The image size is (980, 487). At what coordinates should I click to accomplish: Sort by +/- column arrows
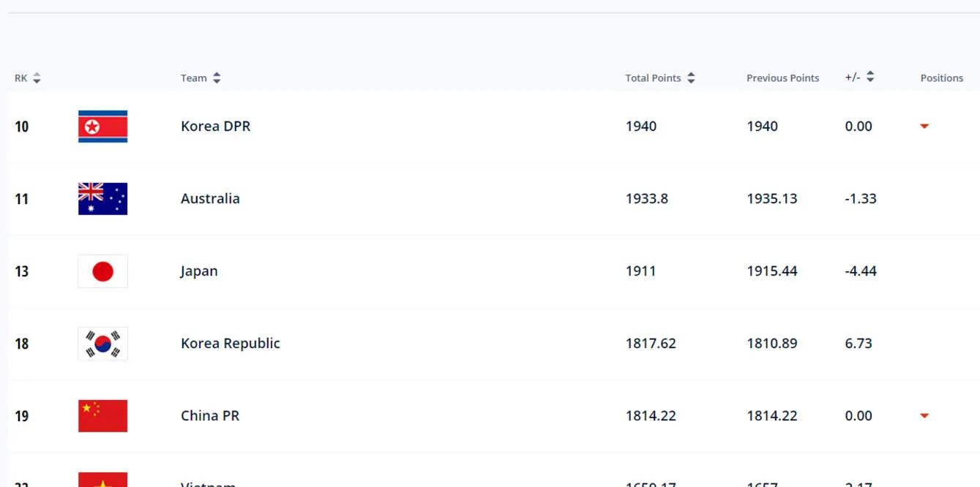point(870,77)
